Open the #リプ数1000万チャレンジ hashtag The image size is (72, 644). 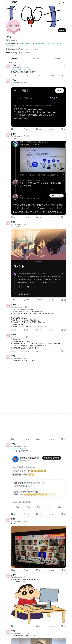point(21,70)
